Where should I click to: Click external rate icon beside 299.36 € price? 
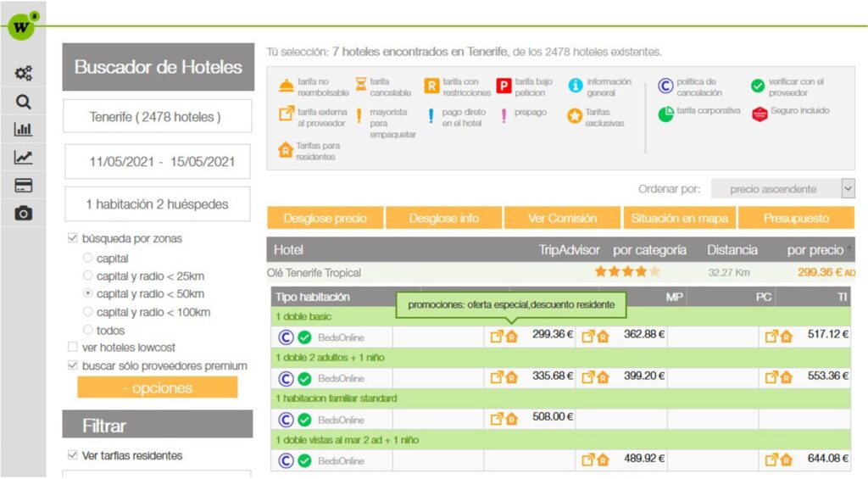497,337
